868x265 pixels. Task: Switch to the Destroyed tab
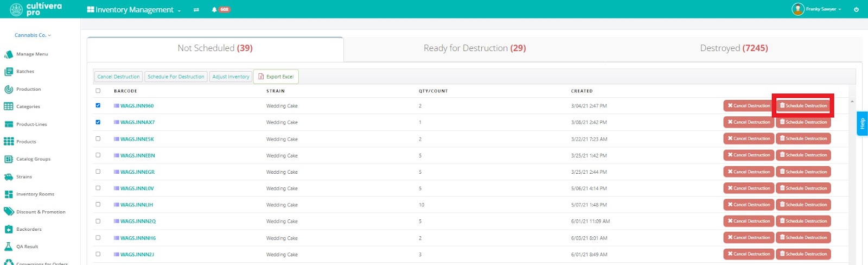[734, 48]
